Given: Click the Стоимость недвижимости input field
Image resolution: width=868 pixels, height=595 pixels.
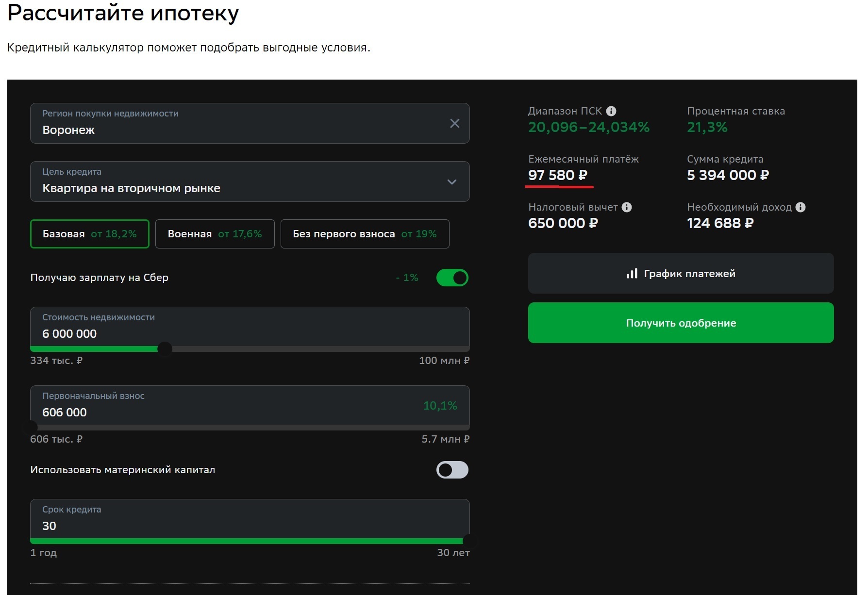Looking at the screenshot, I should (233, 333).
